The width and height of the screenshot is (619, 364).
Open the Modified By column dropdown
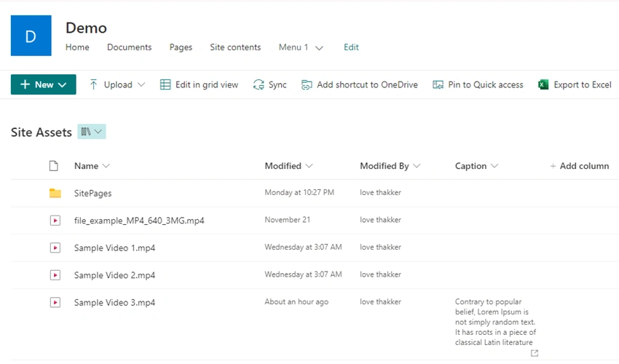(417, 166)
